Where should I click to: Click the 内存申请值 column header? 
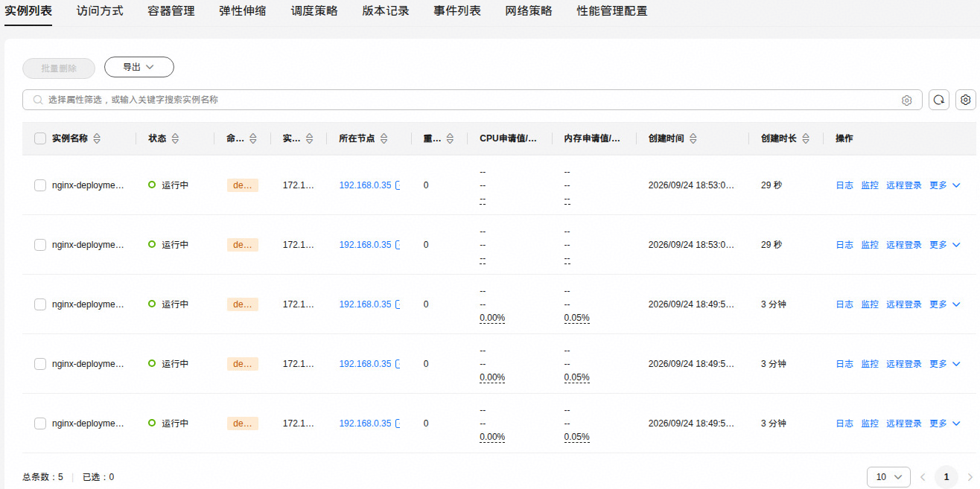point(592,138)
